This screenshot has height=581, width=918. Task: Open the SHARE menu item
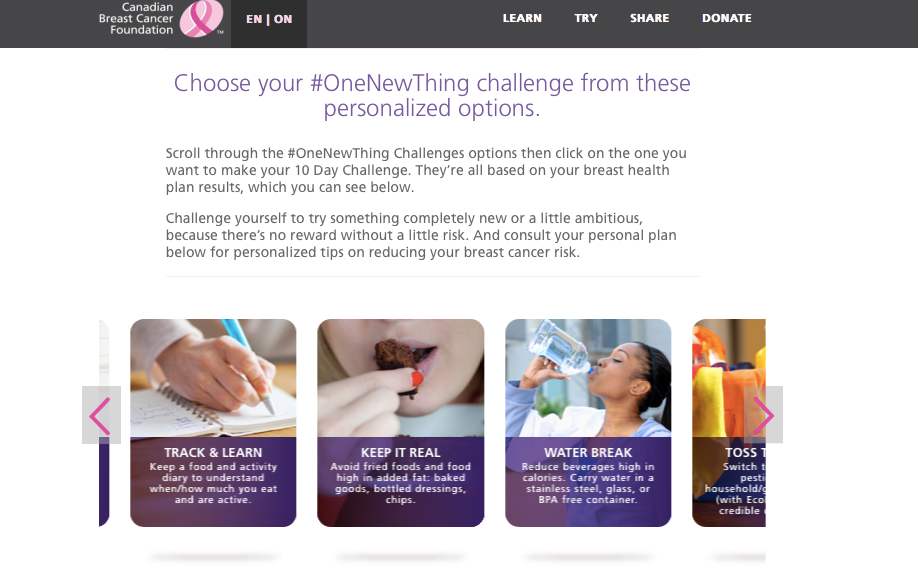pos(649,19)
